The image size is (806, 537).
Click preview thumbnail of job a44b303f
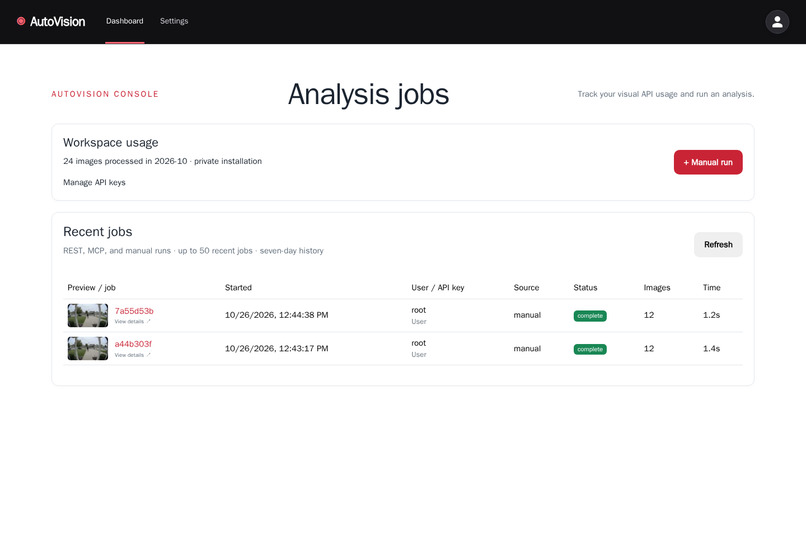pyautogui.click(x=88, y=348)
